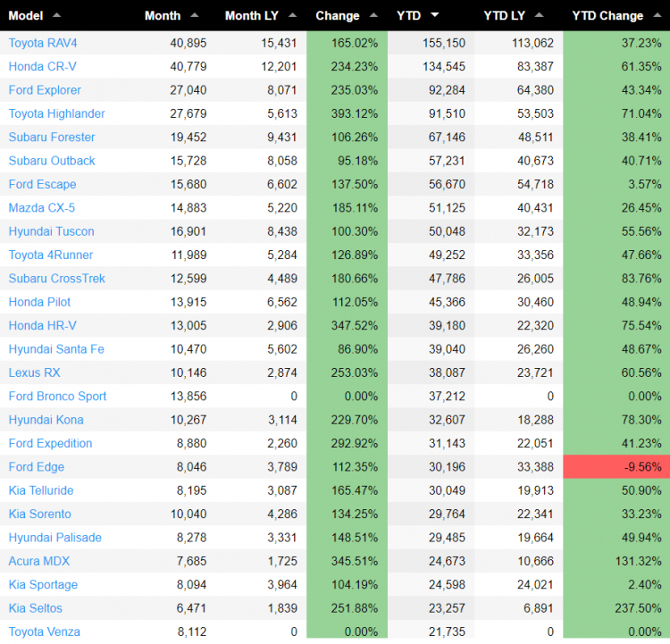This screenshot has height=644, width=670.
Task: Open Kia Sportage model link
Action: (x=43, y=584)
